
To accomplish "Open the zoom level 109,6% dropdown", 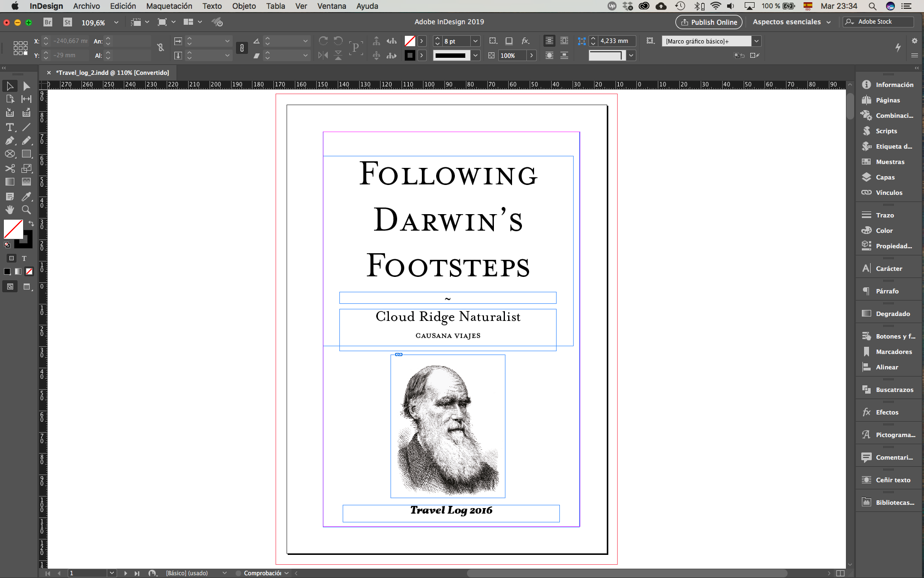I will tap(116, 23).
